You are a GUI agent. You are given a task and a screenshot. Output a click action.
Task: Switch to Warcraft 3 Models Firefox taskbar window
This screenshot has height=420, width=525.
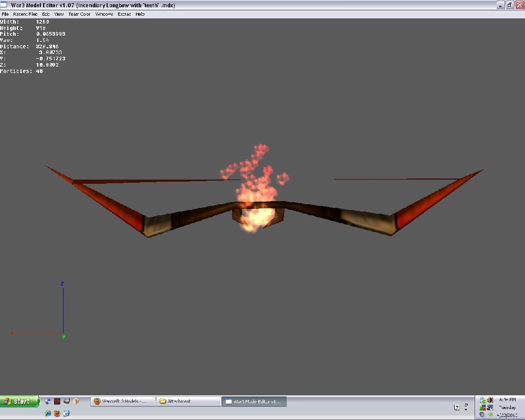122,401
